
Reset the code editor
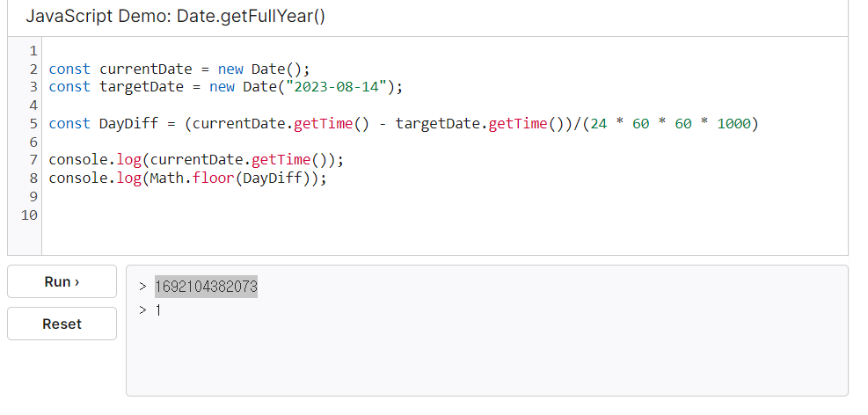coord(62,324)
